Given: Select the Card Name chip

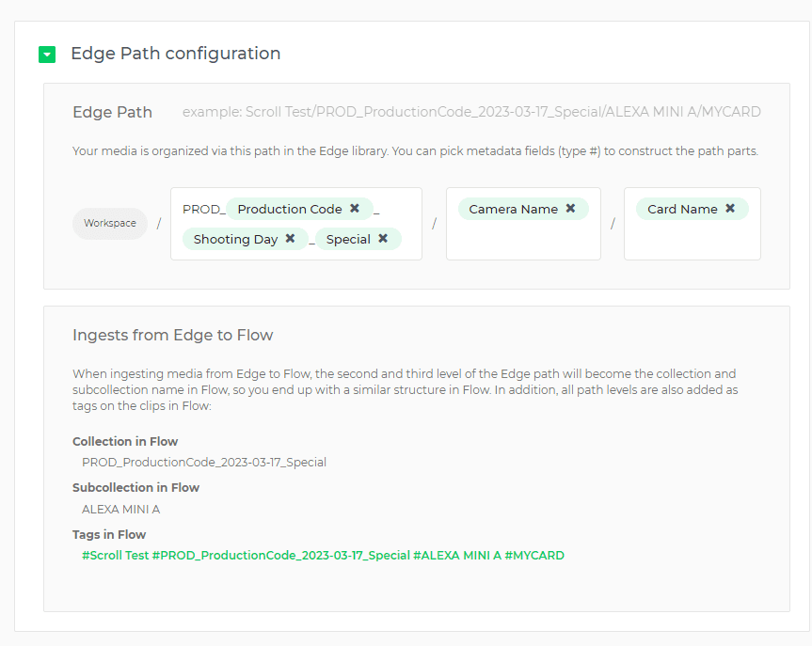Looking at the screenshot, I should pos(682,209).
